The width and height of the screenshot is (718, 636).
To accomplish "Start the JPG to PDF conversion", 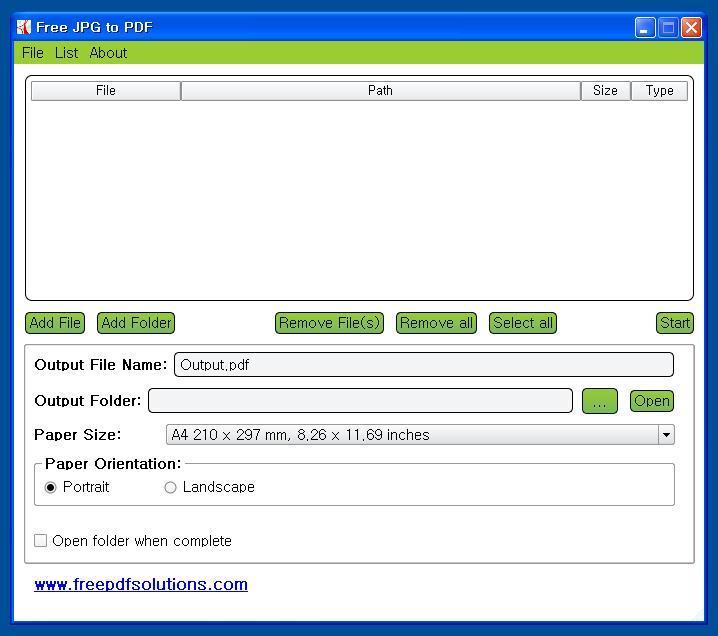I will point(675,323).
